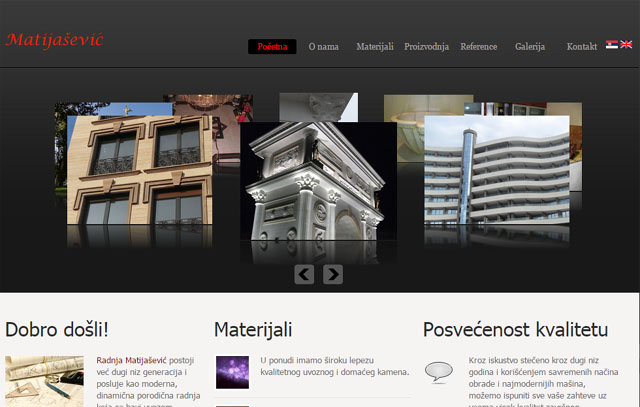Open the O nama page
The image size is (640, 407).
(x=323, y=47)
